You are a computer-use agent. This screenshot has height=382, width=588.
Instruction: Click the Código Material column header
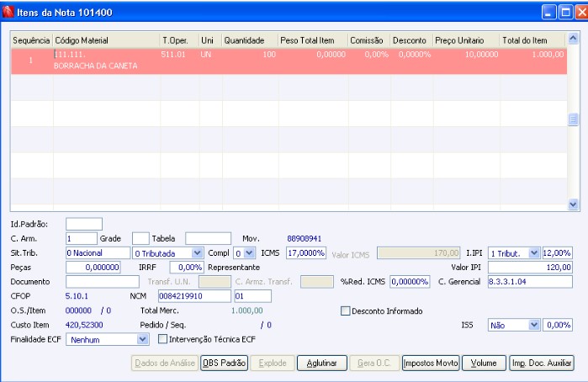(106, 40)
